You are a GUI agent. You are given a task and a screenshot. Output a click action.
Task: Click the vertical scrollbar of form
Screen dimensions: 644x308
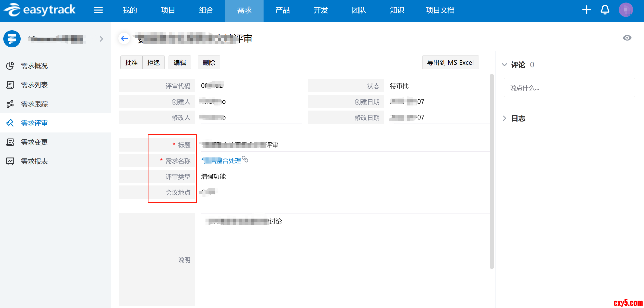pyautogui.click(x=492, y=171)
